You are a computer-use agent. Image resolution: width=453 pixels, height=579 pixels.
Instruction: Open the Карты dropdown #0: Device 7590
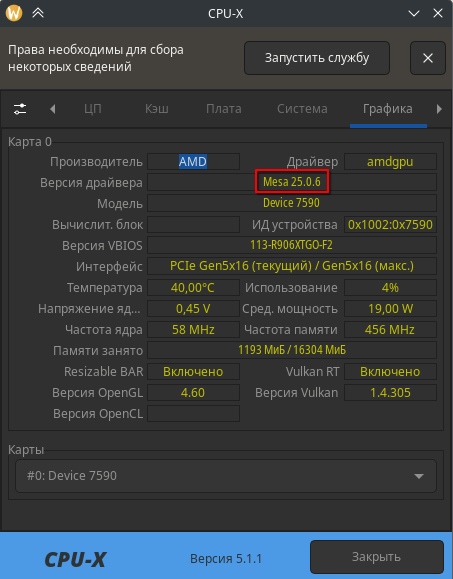226,476
